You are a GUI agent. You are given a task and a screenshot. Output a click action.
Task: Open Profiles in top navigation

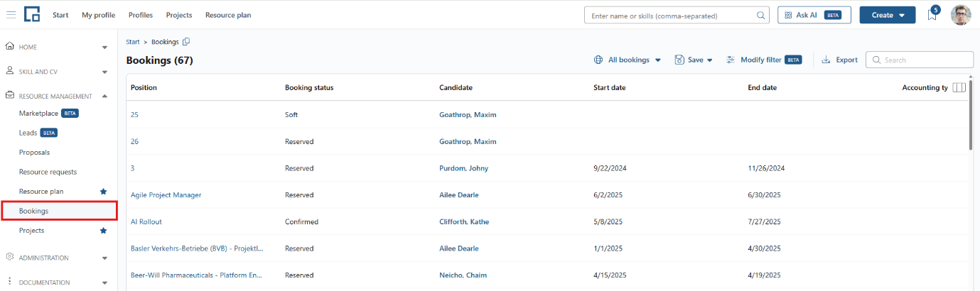point(141,15)
